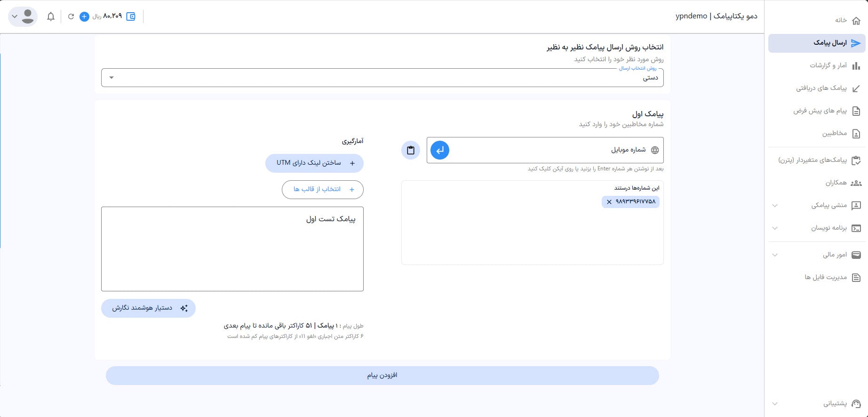Viewport: 868px width, 417px height.
Task: Click the افزودن پیام button
Action: point(382,375)
